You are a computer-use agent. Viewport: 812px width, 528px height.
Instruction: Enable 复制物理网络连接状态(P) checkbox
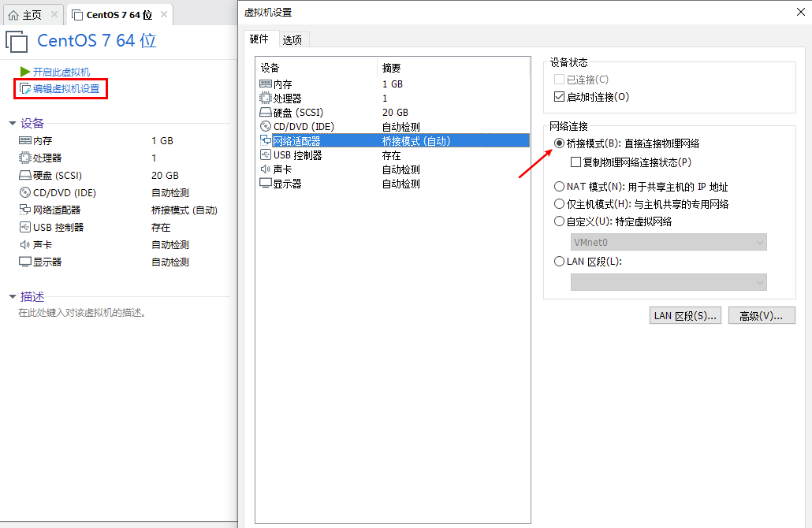click(x=575, y=162)
